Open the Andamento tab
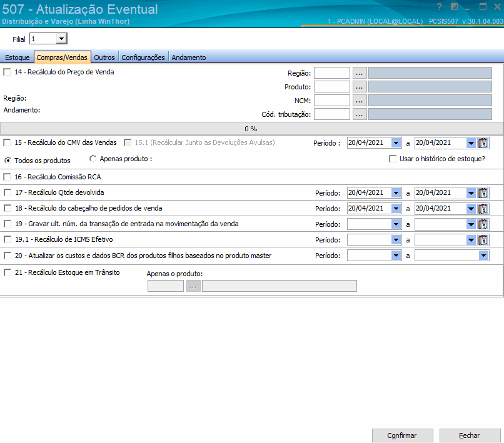This screenshot has height=443, width=504. [189, 57]
